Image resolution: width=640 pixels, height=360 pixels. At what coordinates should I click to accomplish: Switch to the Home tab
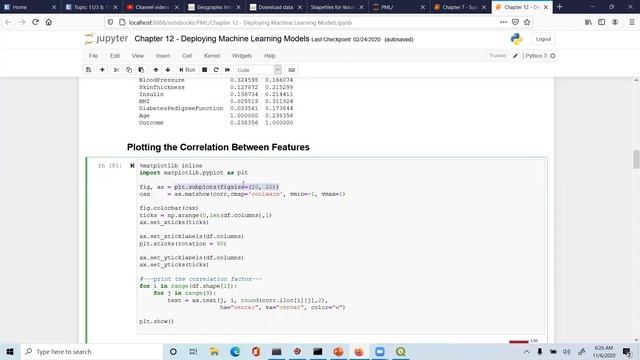click(29, 7)
